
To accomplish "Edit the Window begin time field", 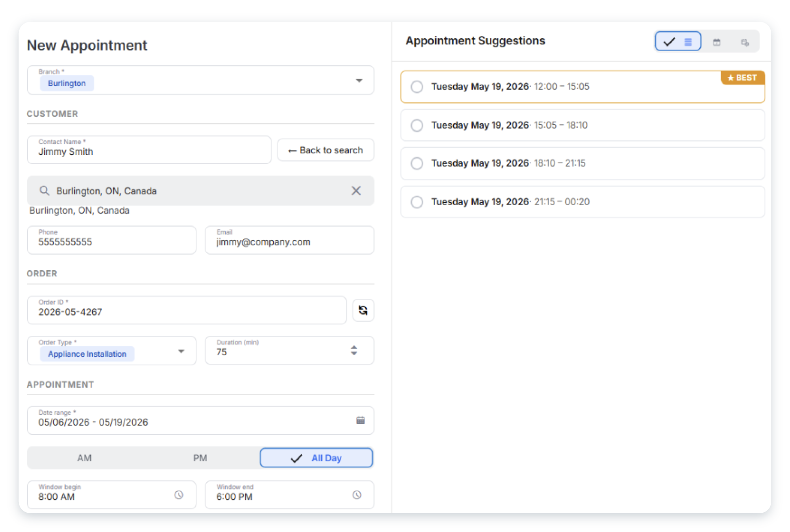I will [x=111, y=495].
